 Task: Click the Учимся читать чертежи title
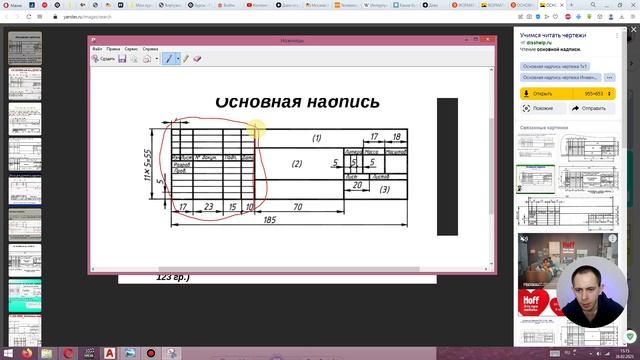553,35
